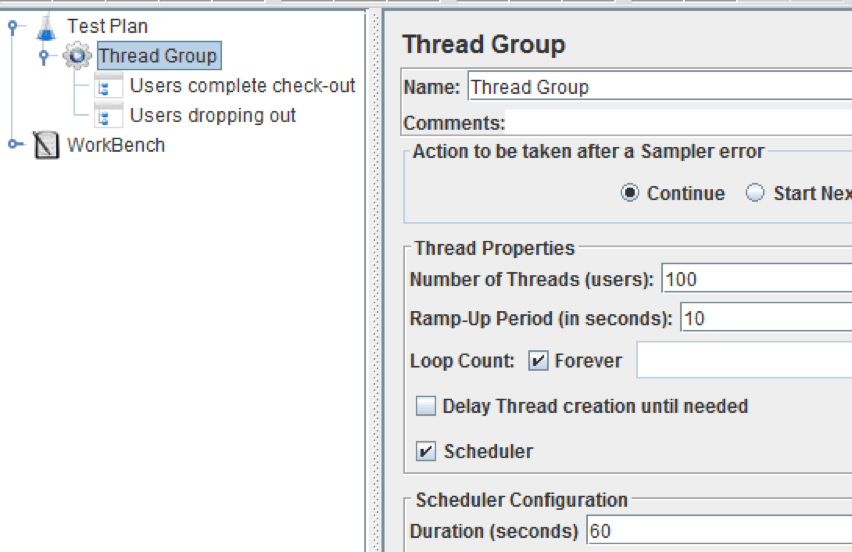Screen dimensions: 852x552
Task: Click the WorkBench clipboard icon
Action: pos(46,145)
